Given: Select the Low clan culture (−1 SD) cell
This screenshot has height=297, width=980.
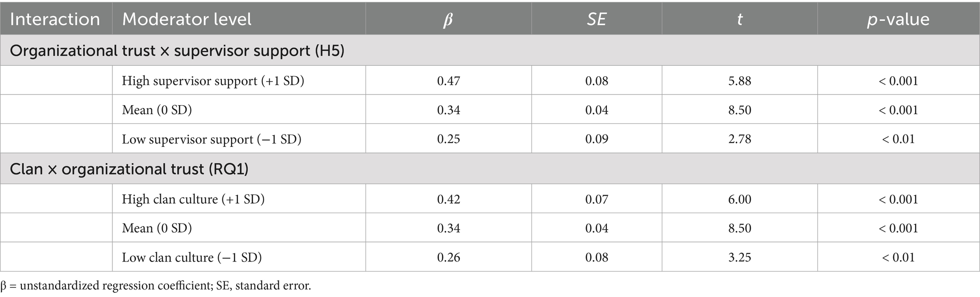Looking at the screenshot, I should 192,258.
